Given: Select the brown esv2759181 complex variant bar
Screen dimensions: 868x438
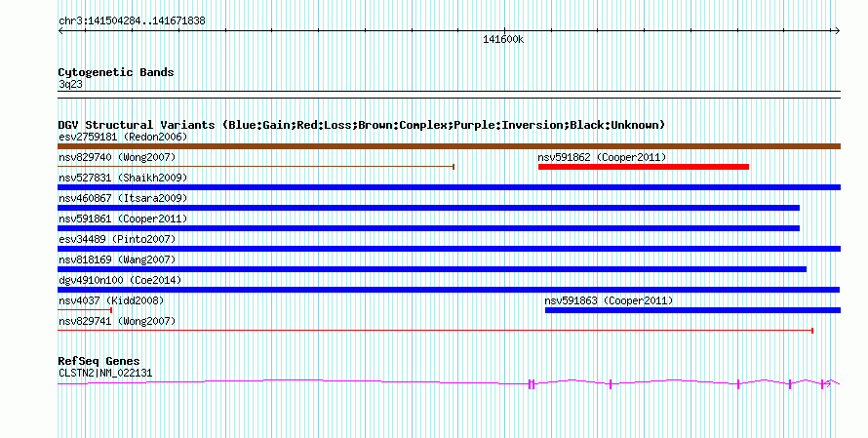Looking at the screenshot, I should click(449, 146).
